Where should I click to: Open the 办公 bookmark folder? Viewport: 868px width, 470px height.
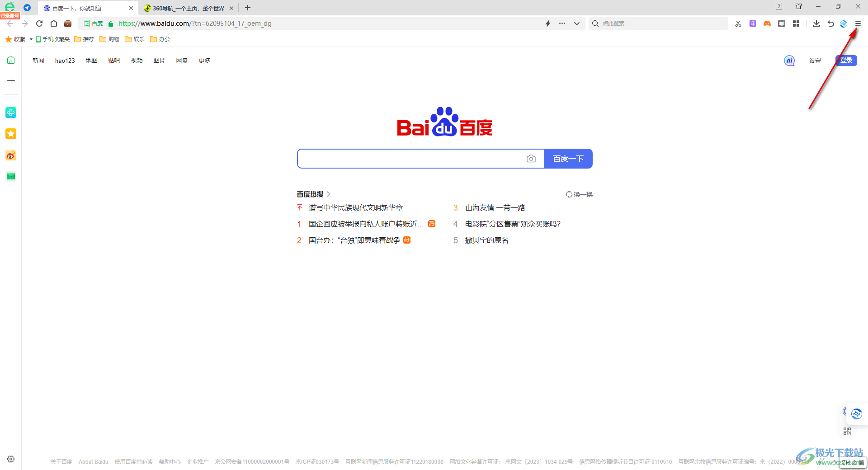(160, 39)
